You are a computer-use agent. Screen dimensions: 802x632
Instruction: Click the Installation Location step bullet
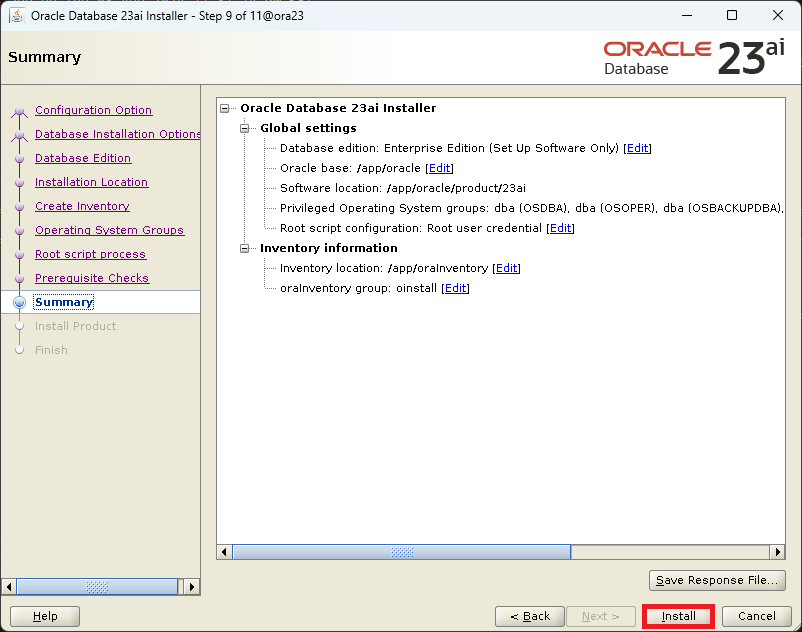pyautogui.click(x=19, y=183)
